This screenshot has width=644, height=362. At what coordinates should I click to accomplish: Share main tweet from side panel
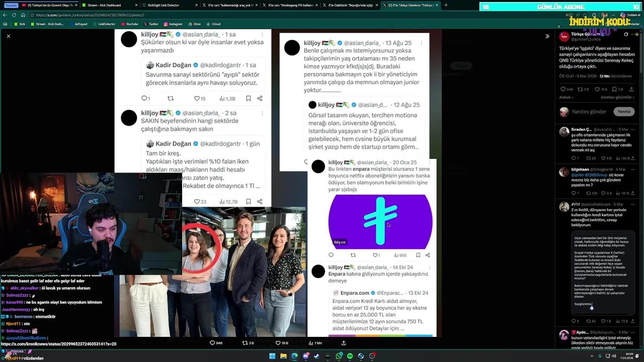(631, 89)
